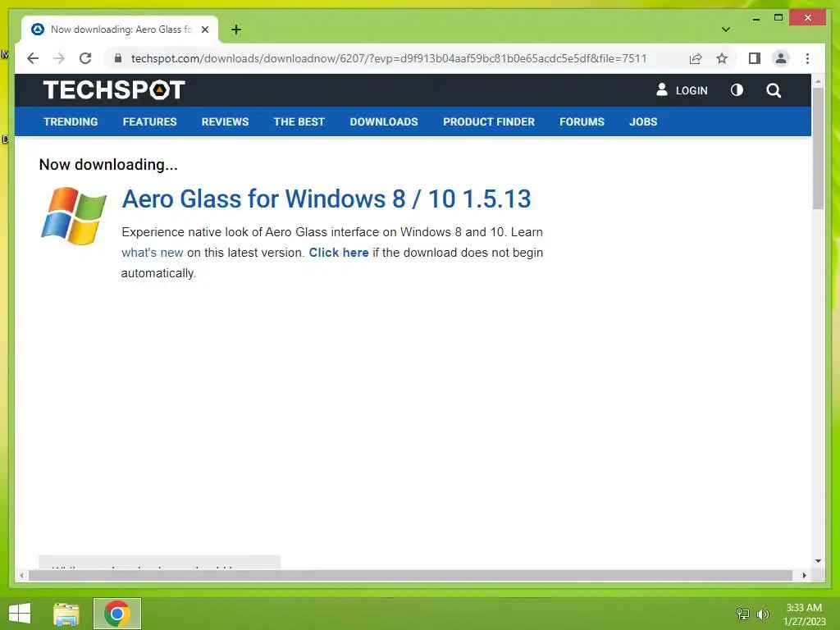The width and height of the screenshot is (840, 630).
Task: Open the PRODUCT FINDER page
Action: click(489, 121)
